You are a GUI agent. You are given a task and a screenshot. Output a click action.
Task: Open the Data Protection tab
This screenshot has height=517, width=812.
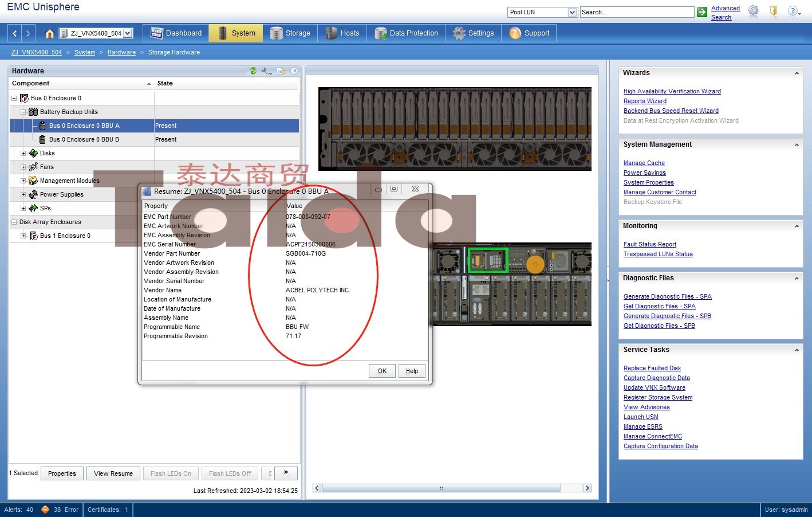click(x=407, y=33)
